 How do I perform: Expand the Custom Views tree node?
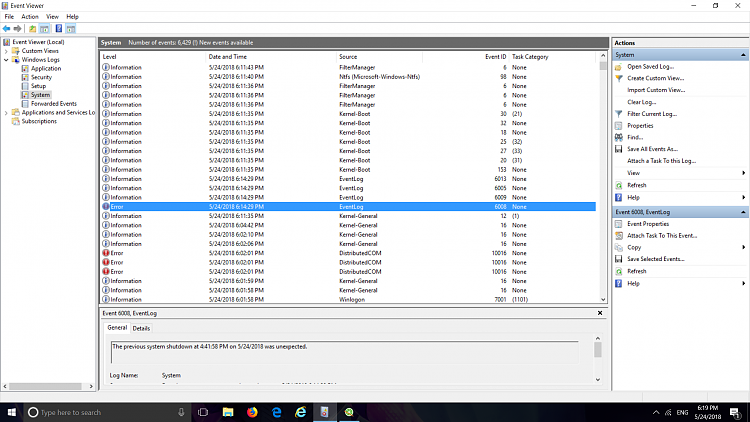tap(6, 51)
